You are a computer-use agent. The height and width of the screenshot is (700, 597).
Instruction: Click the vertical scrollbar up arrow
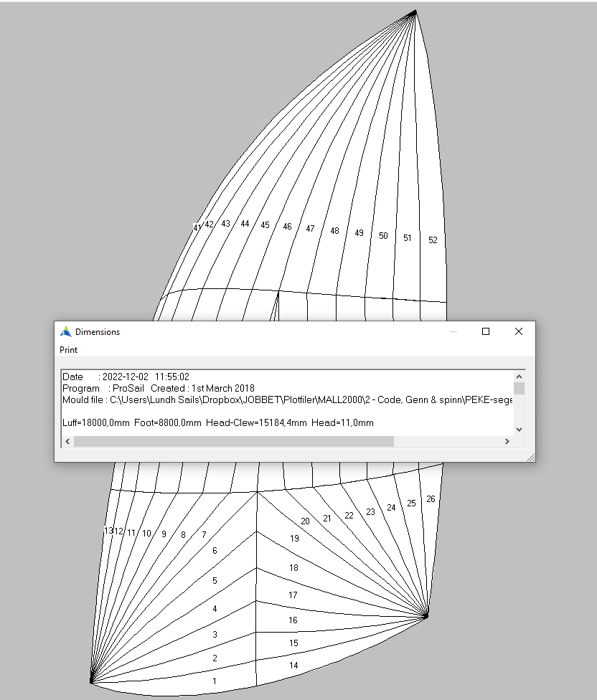(519, 377)
